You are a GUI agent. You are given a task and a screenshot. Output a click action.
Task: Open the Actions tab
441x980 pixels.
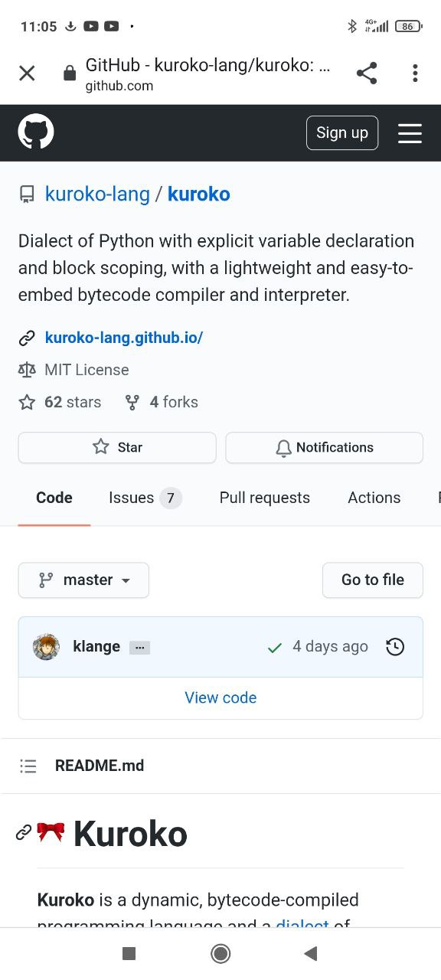(374, 498)
